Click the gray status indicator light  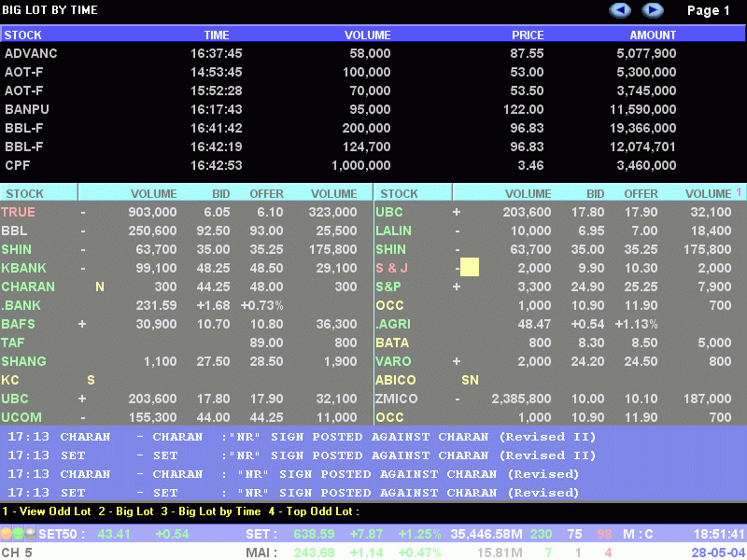[x=30, y=533]
